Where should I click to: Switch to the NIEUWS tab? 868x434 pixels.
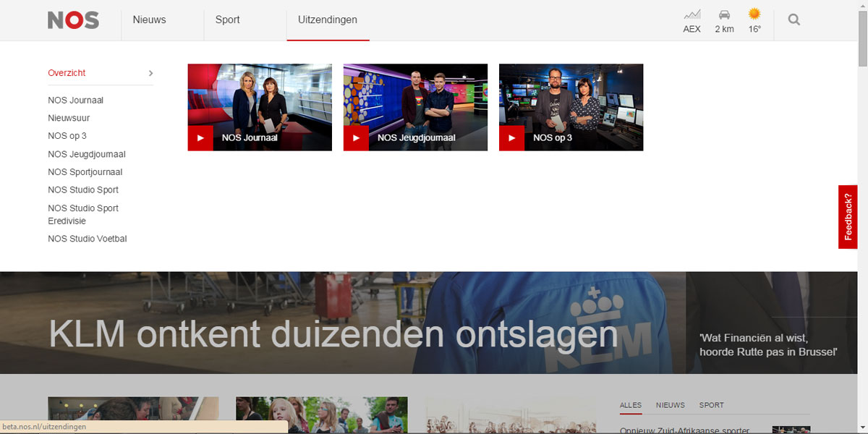pyautogui.click(x=670, y=405)
